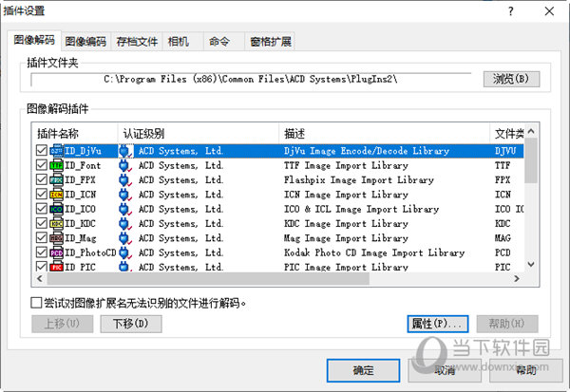Open the 窗格扩展 tab

point(271,42)
